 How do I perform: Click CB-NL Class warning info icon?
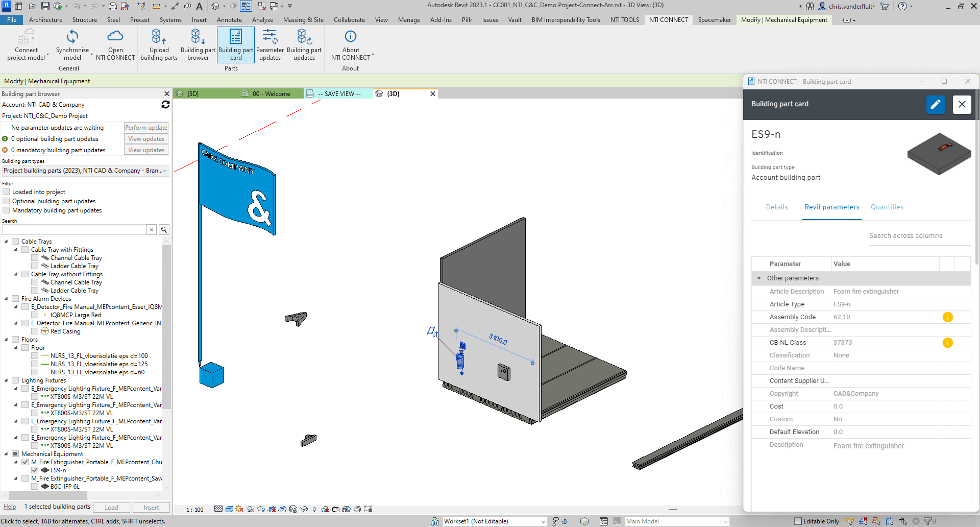(948, 343)
